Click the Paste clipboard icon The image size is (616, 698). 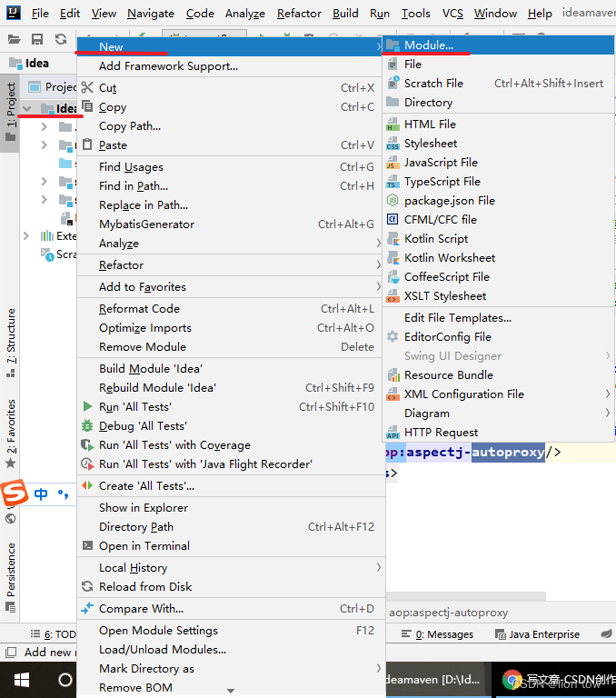(87, 145)
